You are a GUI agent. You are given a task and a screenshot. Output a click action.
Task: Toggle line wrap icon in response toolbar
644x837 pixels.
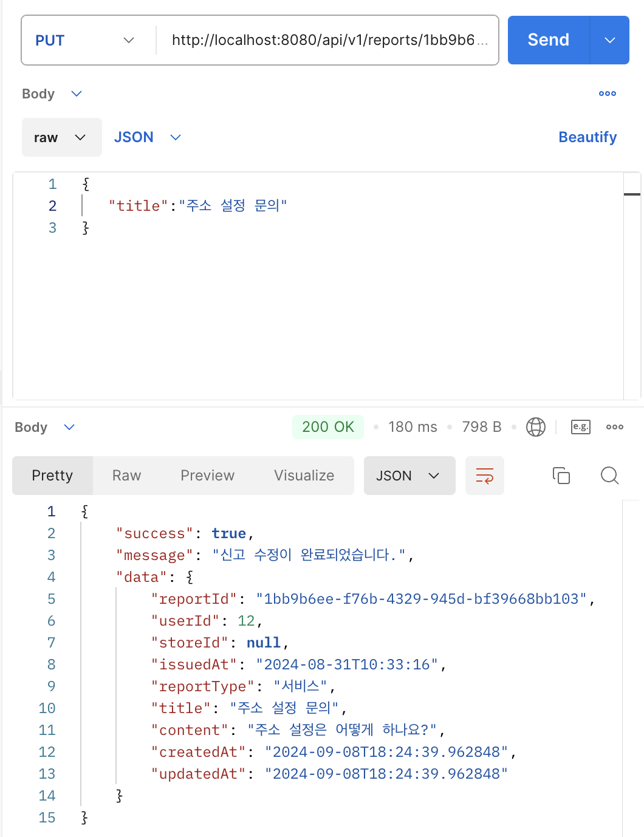[x=484, y=476]
